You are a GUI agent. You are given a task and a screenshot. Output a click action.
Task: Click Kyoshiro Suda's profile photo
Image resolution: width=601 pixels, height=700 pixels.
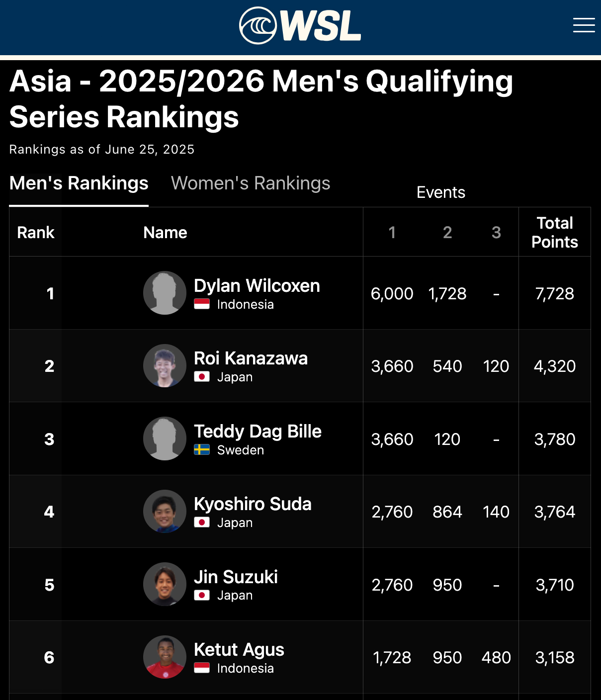click(165, 512)
